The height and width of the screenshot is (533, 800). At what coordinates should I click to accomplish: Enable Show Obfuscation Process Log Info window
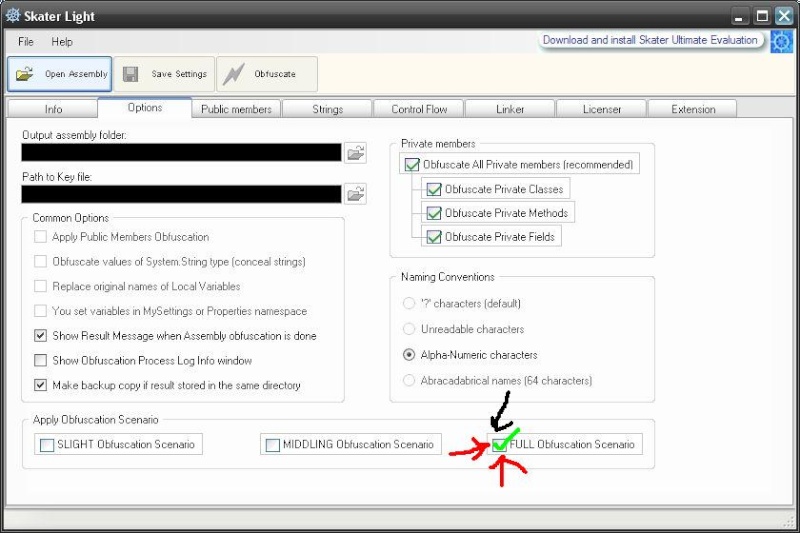point(40,360)
